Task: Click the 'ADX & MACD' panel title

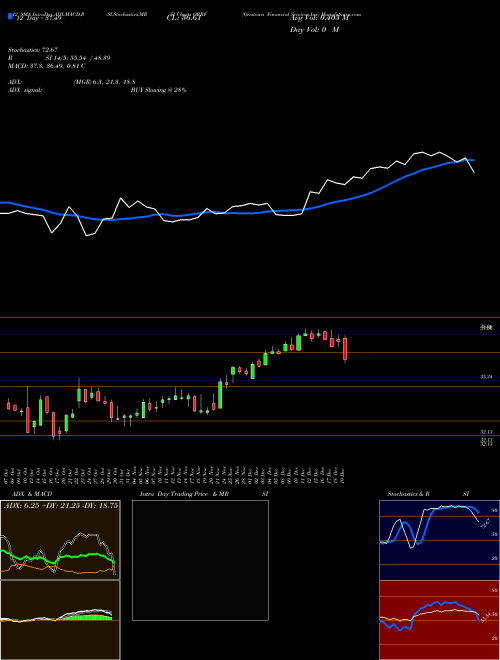Action: tap(32, 494)
